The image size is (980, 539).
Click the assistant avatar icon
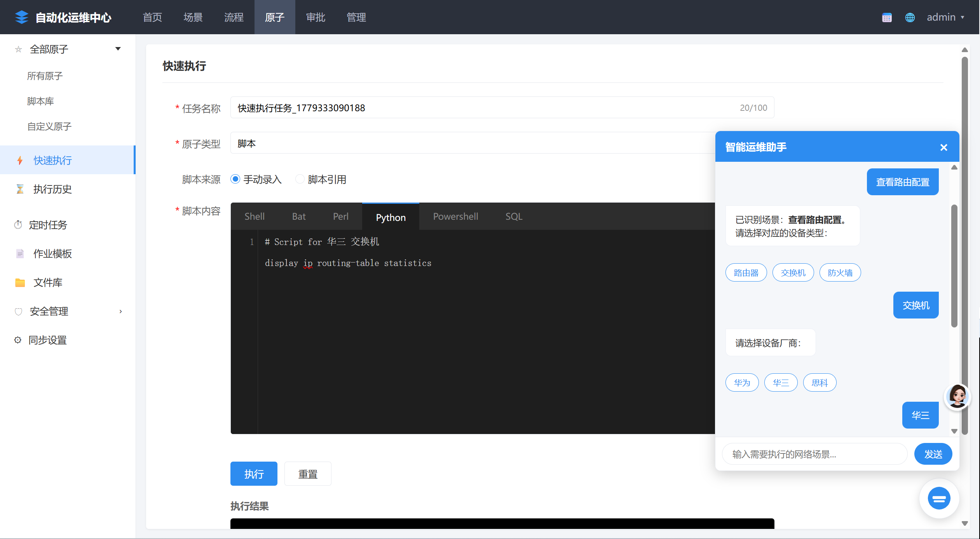point(957,396)
